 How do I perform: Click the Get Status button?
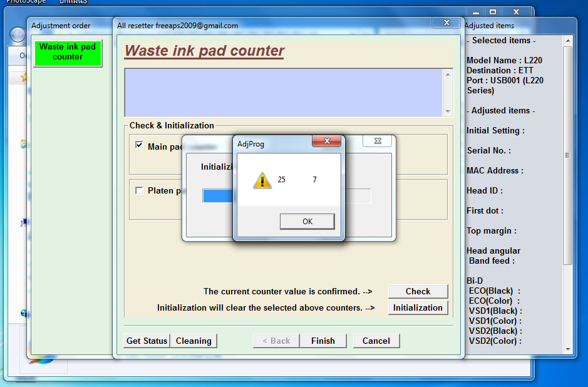147,341
